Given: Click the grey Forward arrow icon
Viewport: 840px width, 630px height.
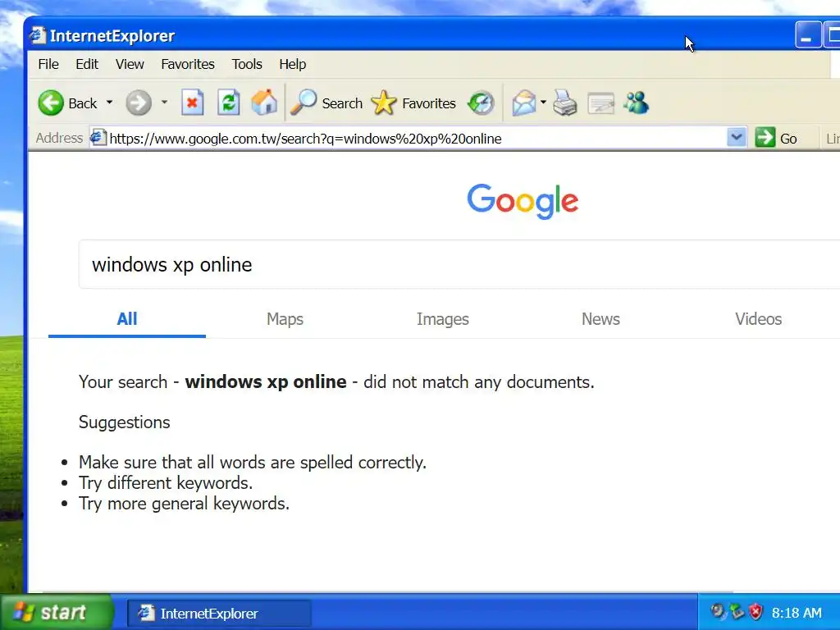Looking at the screenshot, I should pyautogui.click(x=138, y=103).
